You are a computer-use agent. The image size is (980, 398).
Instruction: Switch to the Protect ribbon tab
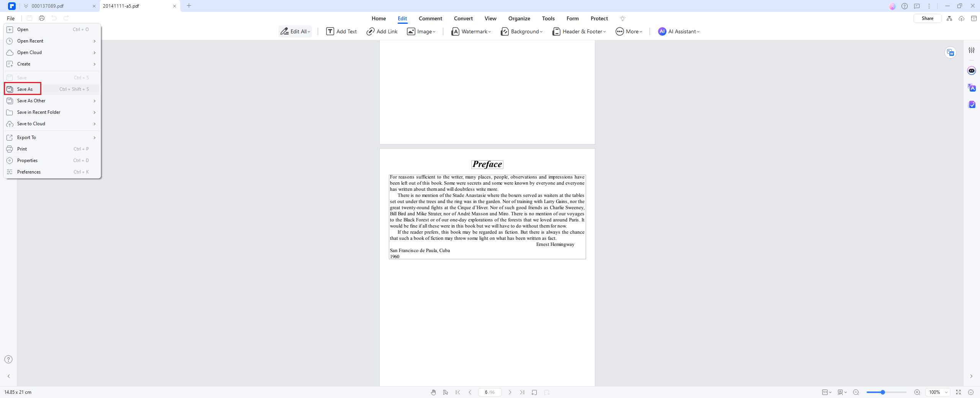[599, 18]
